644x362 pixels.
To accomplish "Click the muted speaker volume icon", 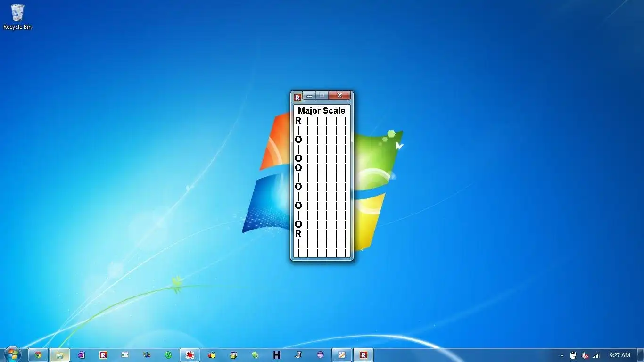I will point(585,355).
